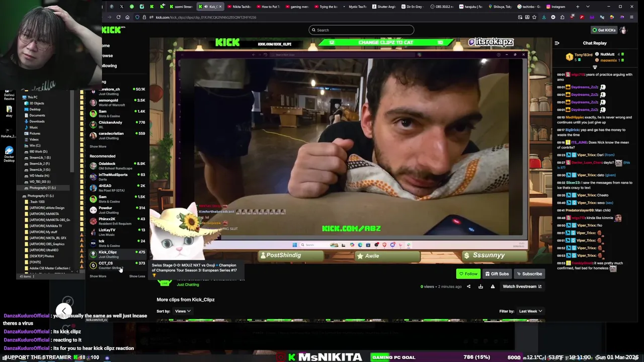The width and height of the screenshot is (644, 362).
Task: Click the back arrow circle in stream overlay
Action: coord(64,311)
